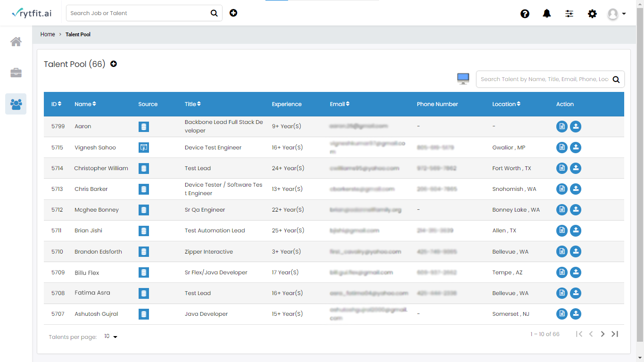Click the Home breadcrumb link
Screen dimensions: 644x362
click(x=48, y=34)
